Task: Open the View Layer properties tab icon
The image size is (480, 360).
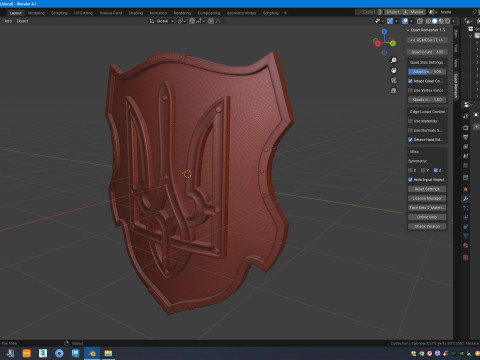Action: pyautogui.click(x=466, y=147)
